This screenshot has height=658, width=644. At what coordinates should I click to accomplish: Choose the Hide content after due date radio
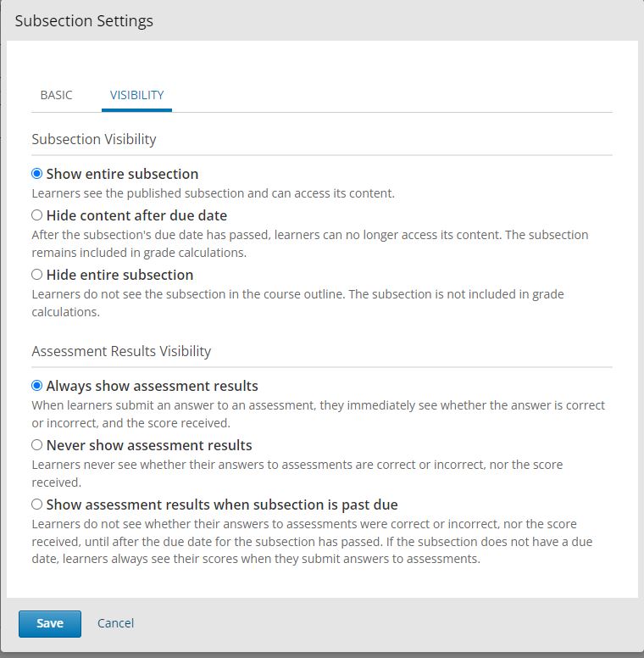point(37,215)
